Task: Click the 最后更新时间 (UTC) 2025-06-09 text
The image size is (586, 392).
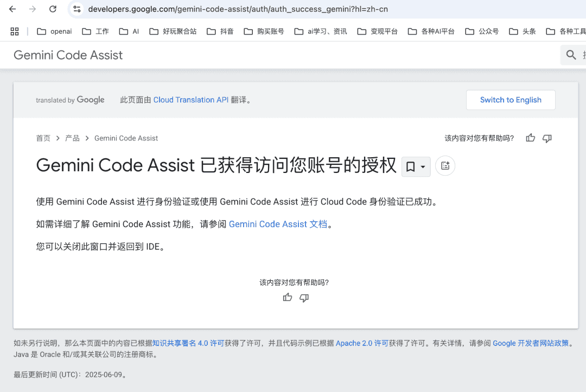Action: click(x=70, y=375)
